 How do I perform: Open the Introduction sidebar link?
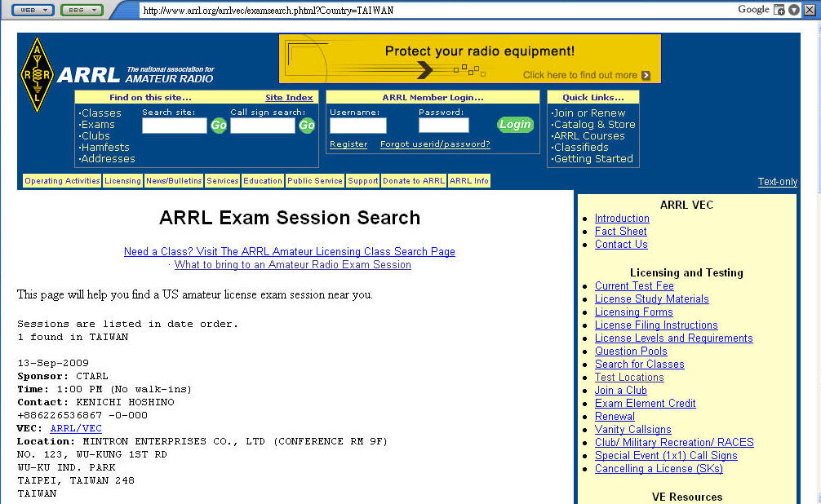tap(622, 219)
